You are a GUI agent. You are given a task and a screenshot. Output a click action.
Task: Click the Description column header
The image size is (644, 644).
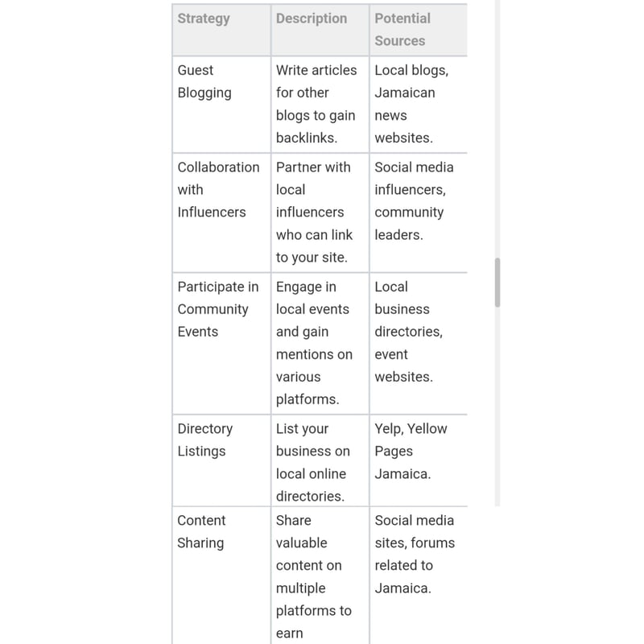[312, 19]
